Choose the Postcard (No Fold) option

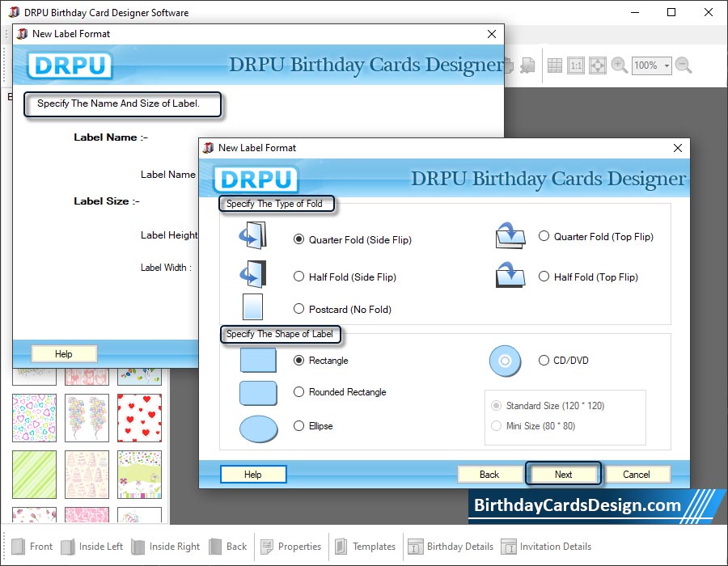pos(299,309)
